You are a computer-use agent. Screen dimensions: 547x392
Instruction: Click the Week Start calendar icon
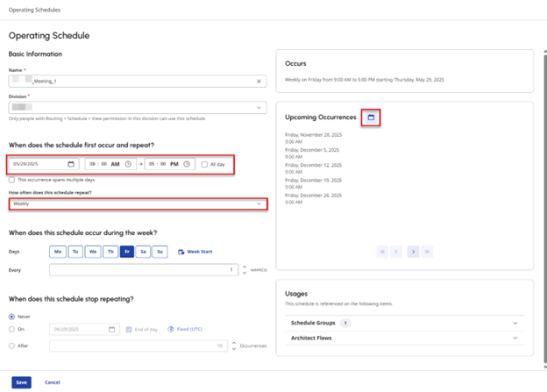tap(181, 252)
